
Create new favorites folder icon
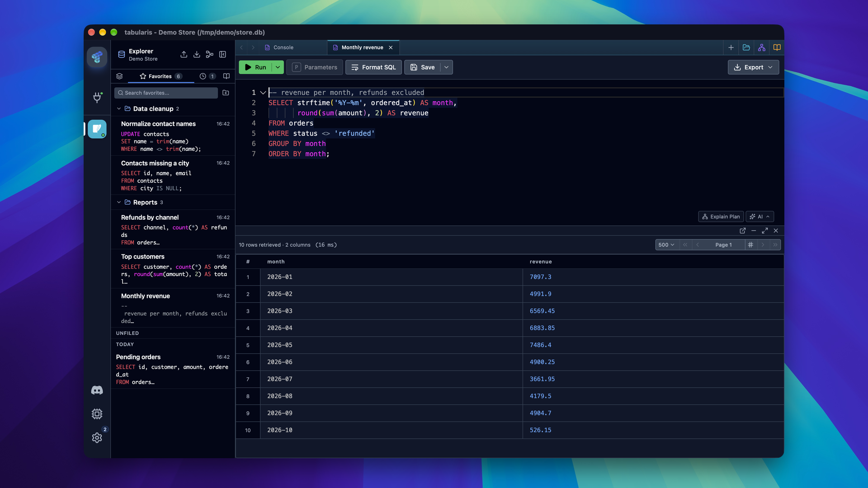[x=226, y=93]
